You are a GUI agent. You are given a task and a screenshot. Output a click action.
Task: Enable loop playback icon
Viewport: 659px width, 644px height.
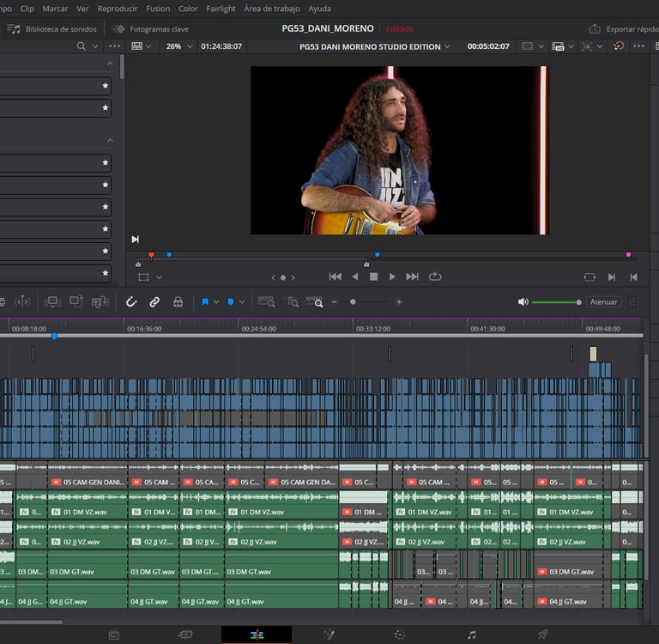(x=434, y=276)
